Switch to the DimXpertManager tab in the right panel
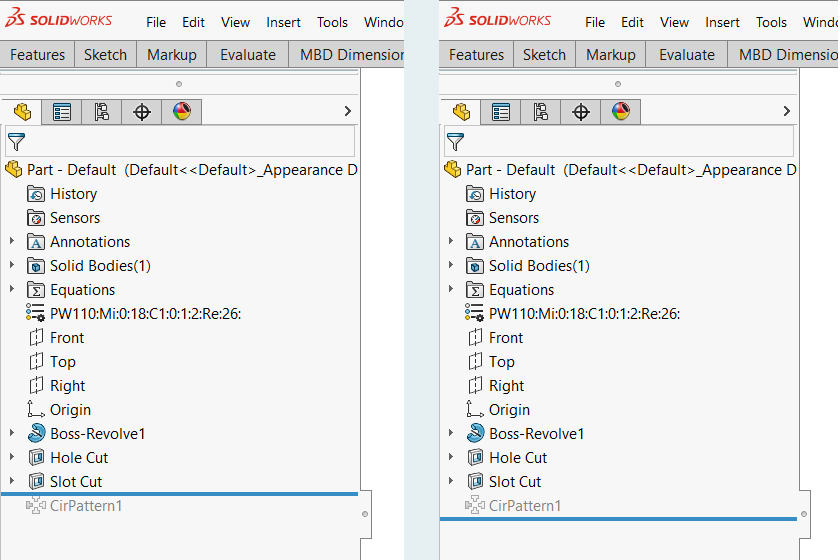This screenshot has height=560, width=840. click(581, 112)
